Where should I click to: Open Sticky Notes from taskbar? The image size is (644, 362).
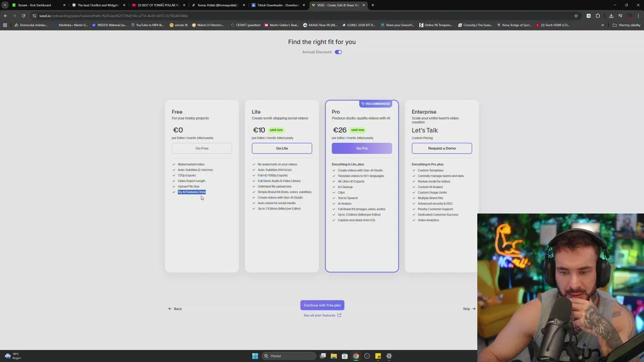(x=378, y=356)
